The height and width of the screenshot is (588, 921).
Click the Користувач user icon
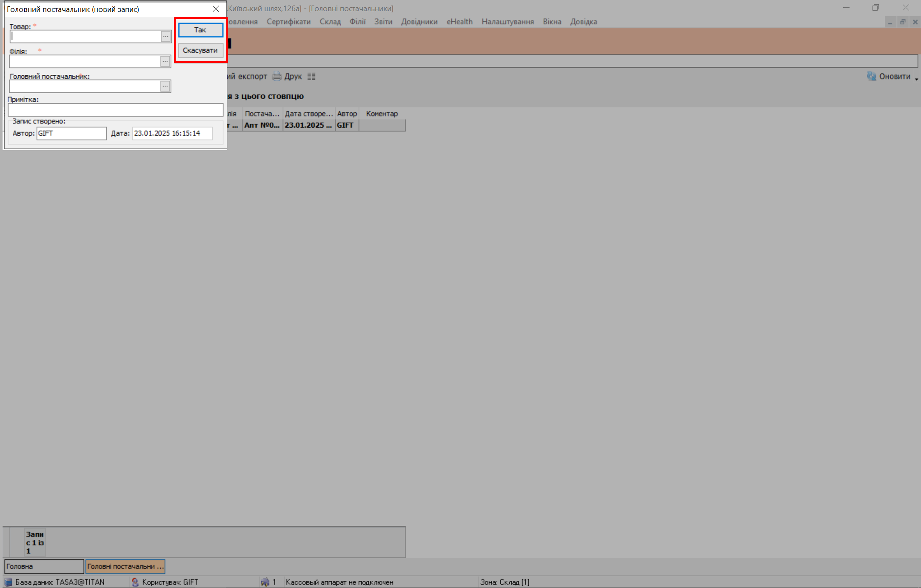[x=135, y=582]
